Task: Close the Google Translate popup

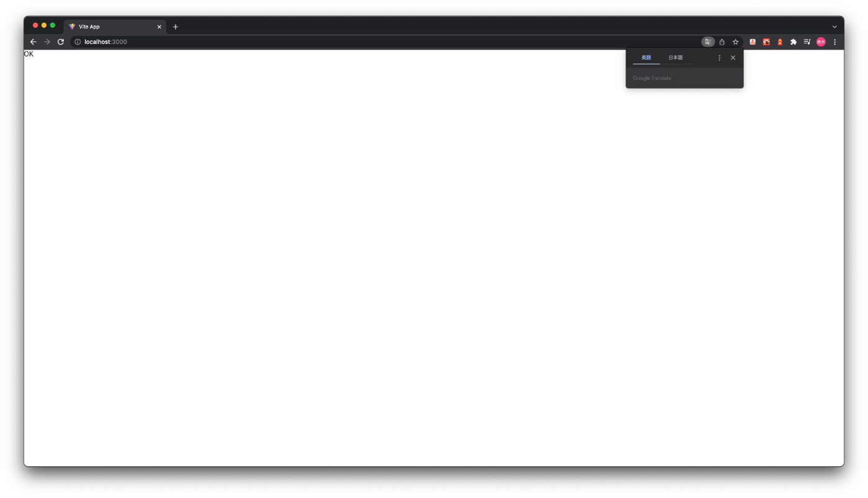Action: coord(733,58)
